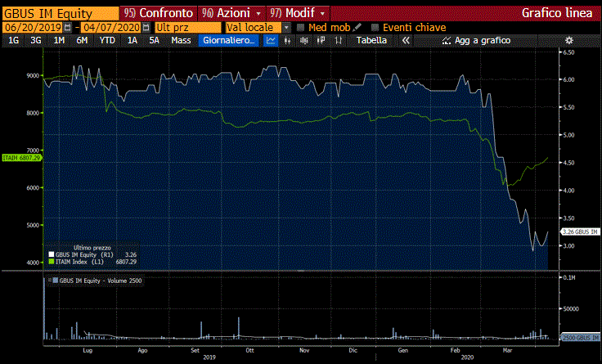Select the 1G time range
The width and height of the screenshot is (602, 364).
click(x=13, y=40)
